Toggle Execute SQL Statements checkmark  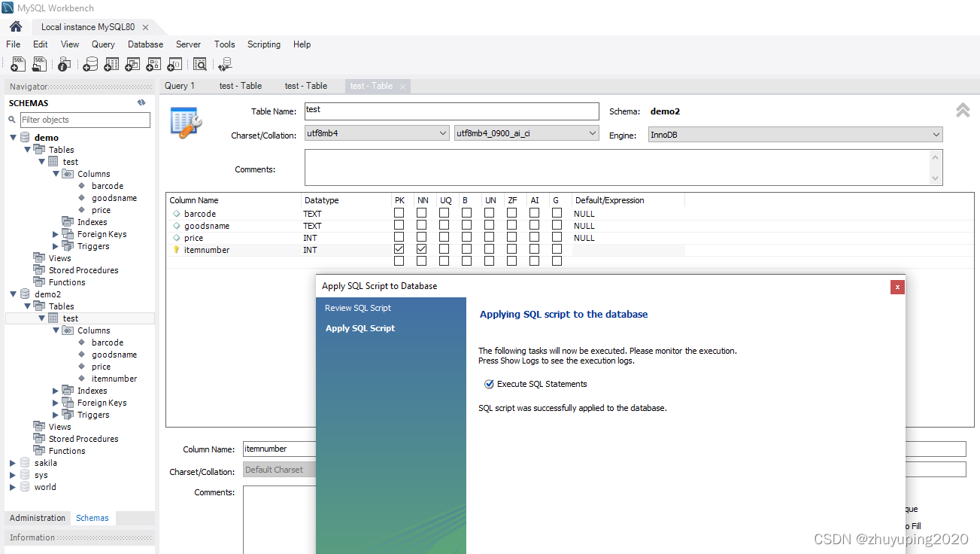pos(489,384)
